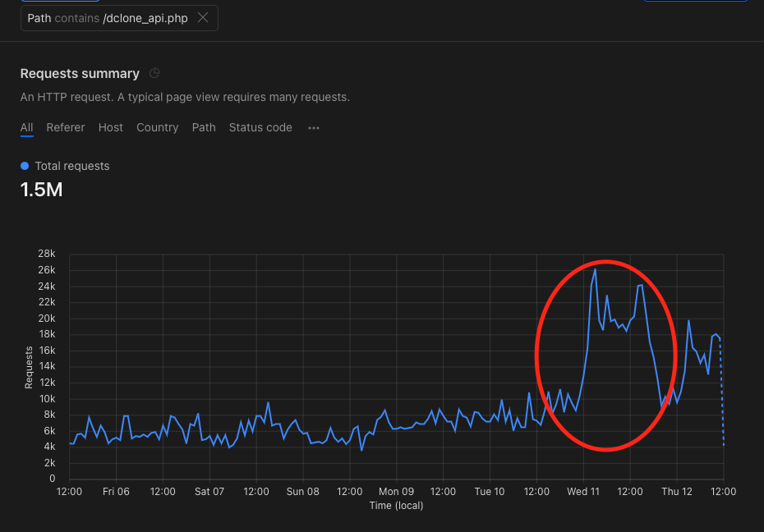Switch to the Referer tab

click(x=65, y=127)
